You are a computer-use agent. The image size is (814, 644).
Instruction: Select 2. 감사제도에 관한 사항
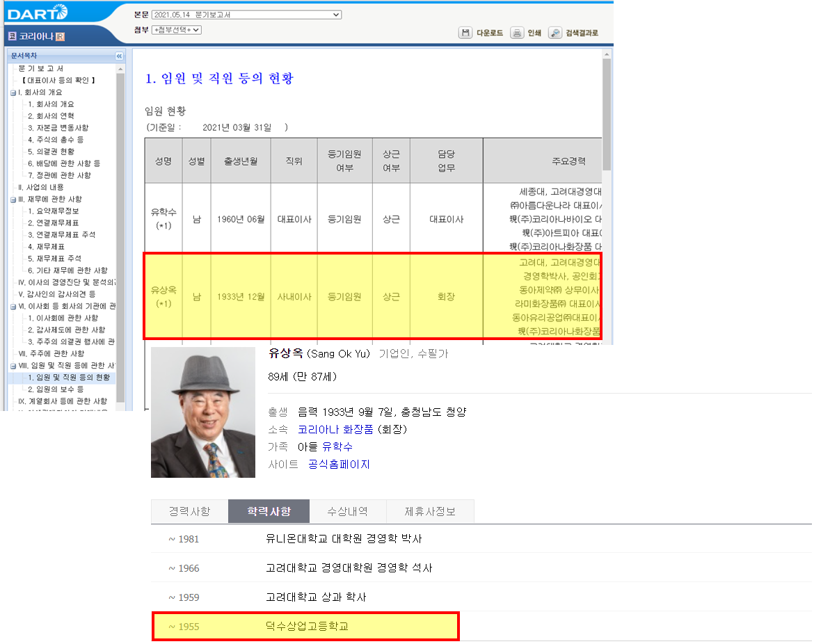pos(67,330)
